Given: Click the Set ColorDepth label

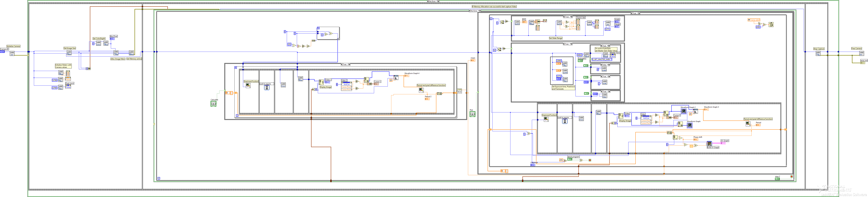Looking at the screenshot, I should [x=99, y=39].
